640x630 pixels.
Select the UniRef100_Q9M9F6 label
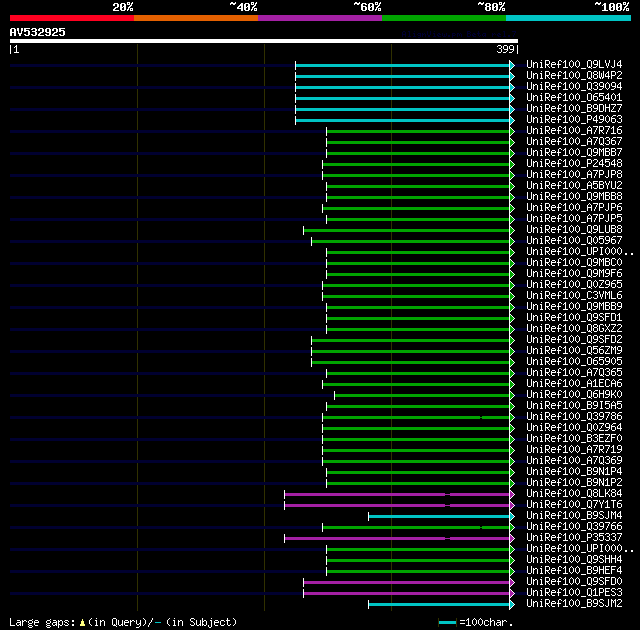pyautogui.click(x=574, y=274)
